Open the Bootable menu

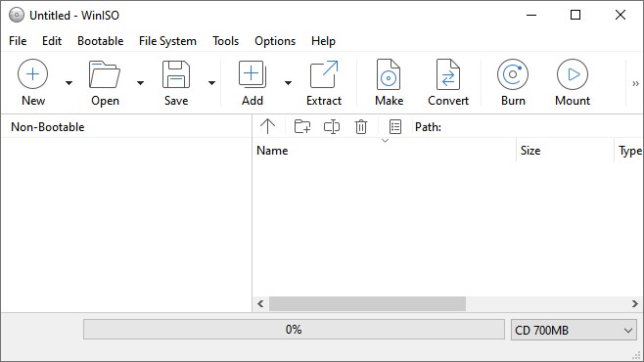(100, 41)
